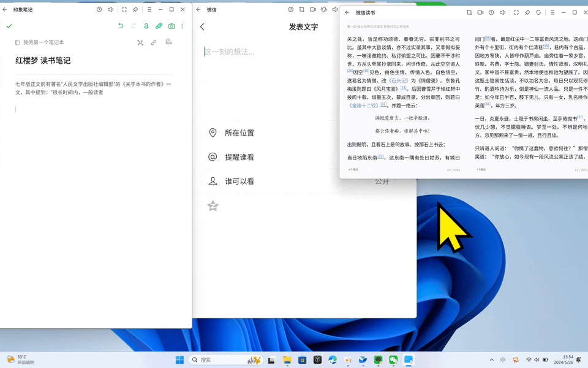The height and width of the screenshot is (368, 588).
Task: Enter fullscreen in the 微信读书 title bar
Action: 516,12
